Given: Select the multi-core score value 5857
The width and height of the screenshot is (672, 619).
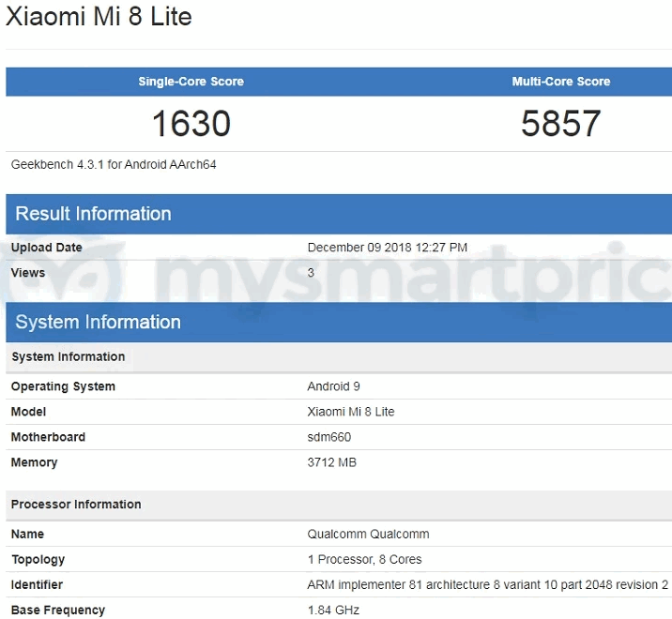Looking at the screenshot, I should click(560, 124).
